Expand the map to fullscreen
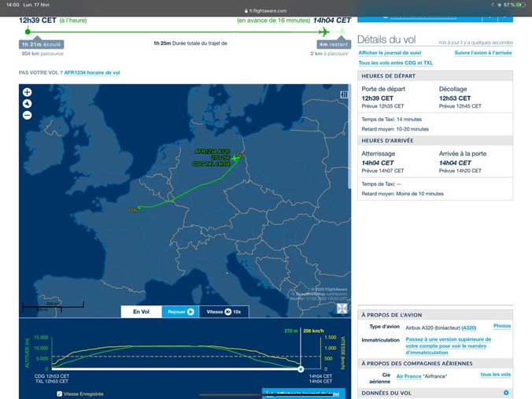Screen dimensions: 532x399 [342, 308]
